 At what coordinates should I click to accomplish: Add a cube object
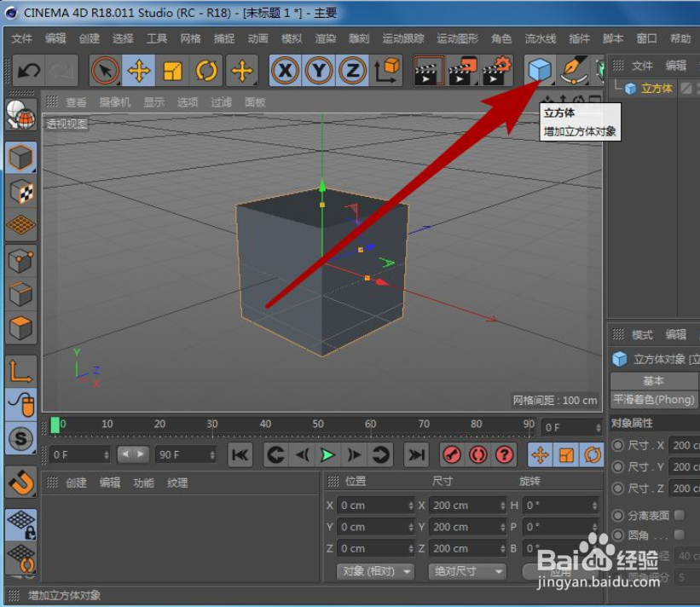(x=540, y=70)
